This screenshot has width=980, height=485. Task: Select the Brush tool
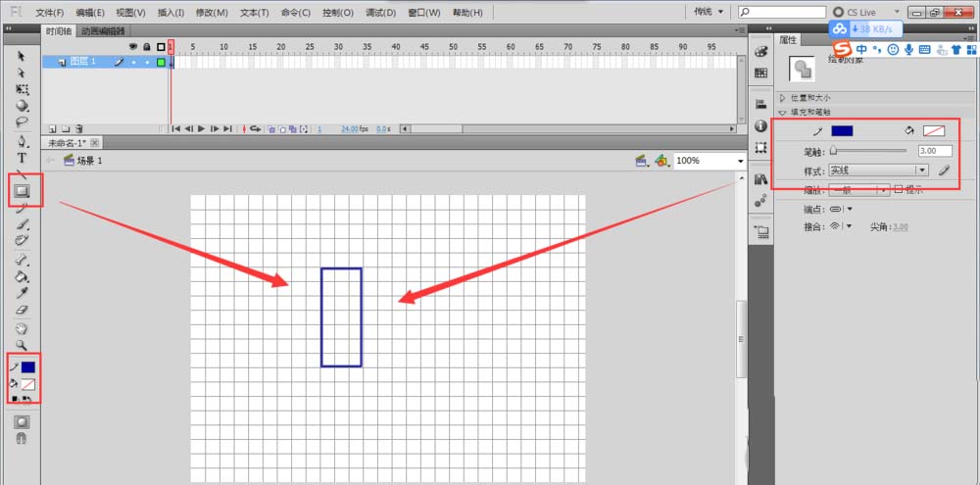22,223
